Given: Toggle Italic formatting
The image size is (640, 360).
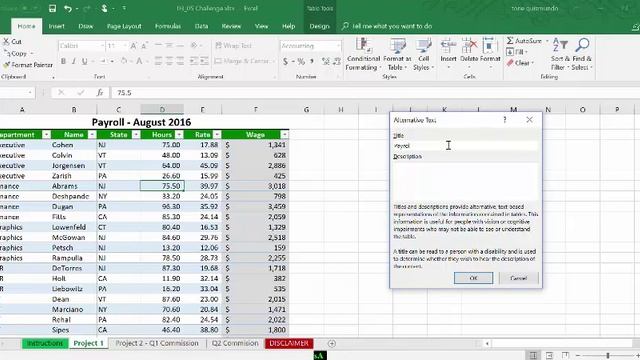Looking at the screenshot, I should 74,61.
